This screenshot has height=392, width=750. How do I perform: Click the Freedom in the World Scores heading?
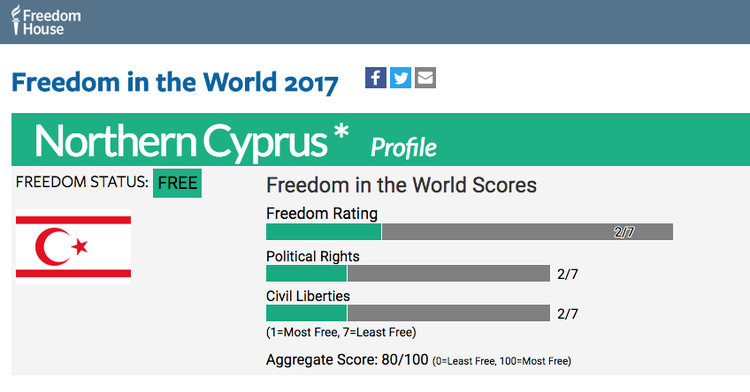(401, 185)
